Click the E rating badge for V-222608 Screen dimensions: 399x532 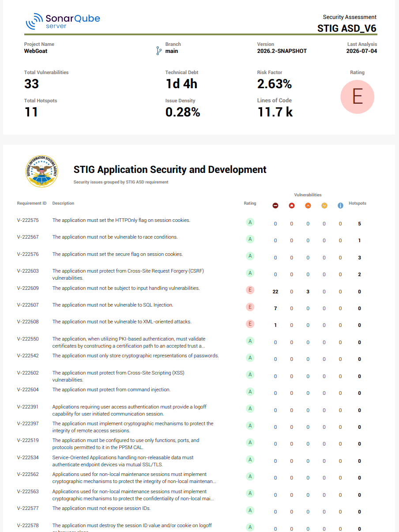(x=250, y=324)
